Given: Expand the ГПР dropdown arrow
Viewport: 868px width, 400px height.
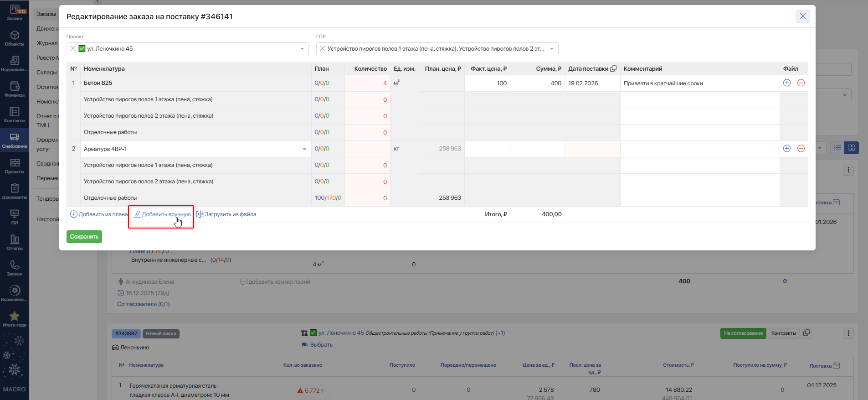Looking at the screenshot, I should pyautogui.click(x=552, y=49).
